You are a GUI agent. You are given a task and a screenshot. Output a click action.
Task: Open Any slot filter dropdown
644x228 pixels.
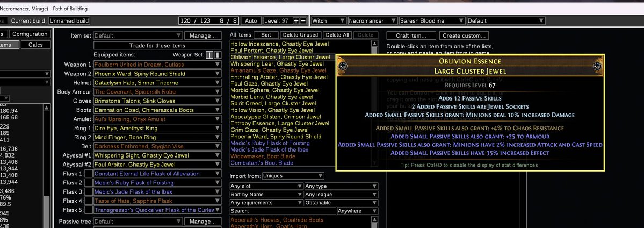pyautogui.click(x=266, y=187)
